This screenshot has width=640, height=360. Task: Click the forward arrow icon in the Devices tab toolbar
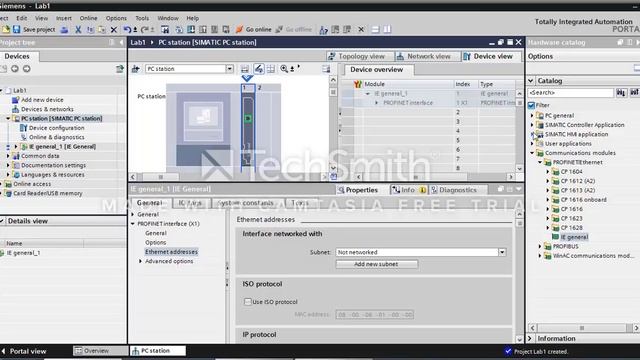point(27,69)
